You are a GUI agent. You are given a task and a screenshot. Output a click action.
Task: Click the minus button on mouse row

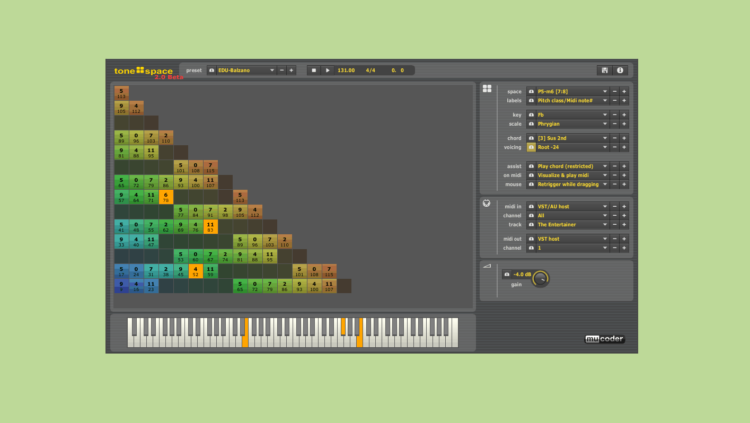pyautogui.click(x=615, y=184)
